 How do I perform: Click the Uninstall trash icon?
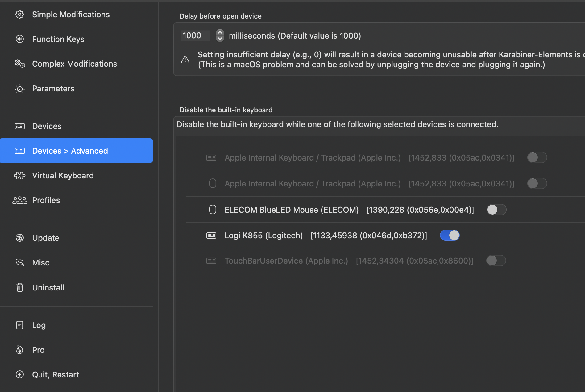coord(20,288)
